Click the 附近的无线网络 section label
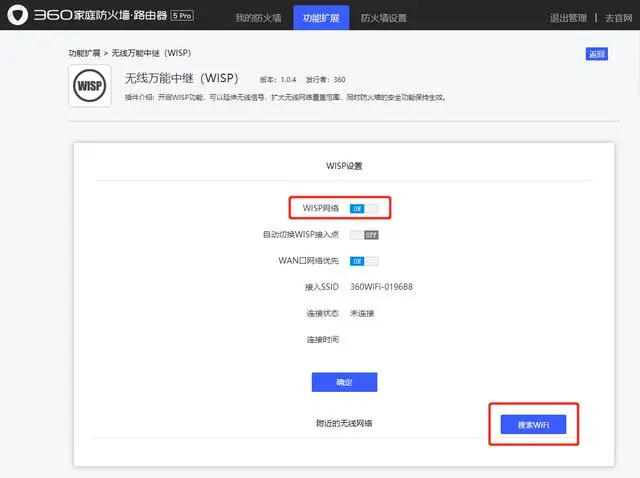The height and width of the screenshot is (478, 640). (343, 424)
